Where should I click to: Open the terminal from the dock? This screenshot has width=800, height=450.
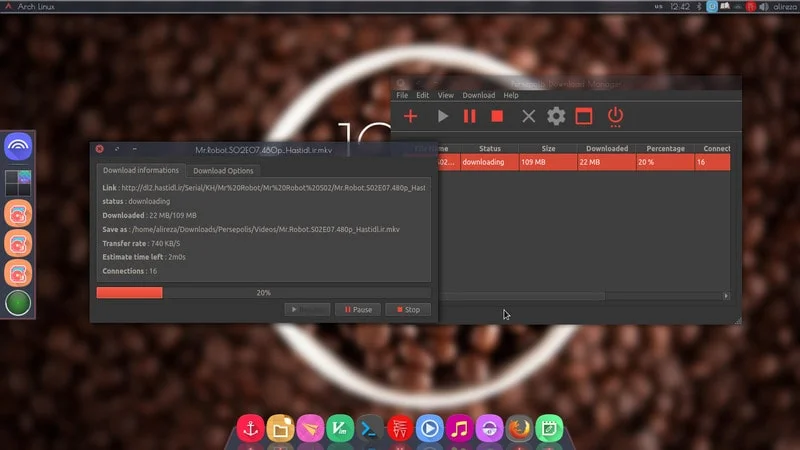pyautogui.click(x=370, y=428)
